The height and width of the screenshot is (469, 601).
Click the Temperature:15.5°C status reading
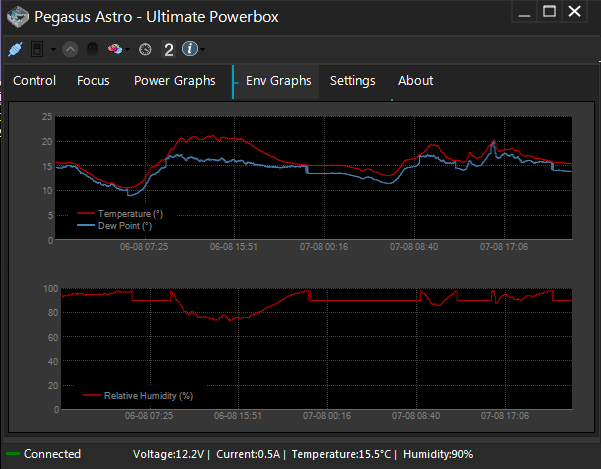tap(341, 454)
